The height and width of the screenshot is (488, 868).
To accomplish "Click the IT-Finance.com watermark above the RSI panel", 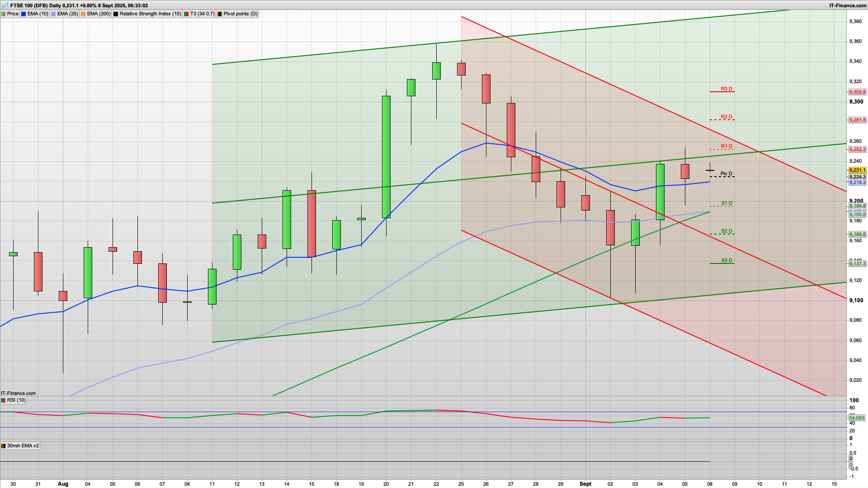I will (x=18, y=393).
